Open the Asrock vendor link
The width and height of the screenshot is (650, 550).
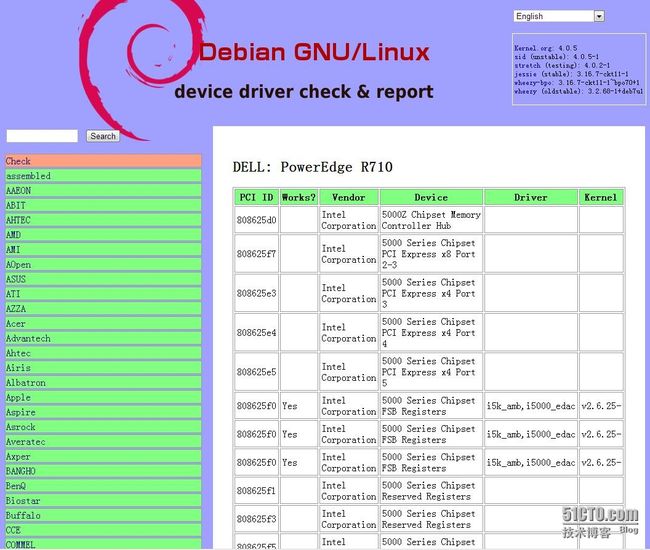(103, 427)
